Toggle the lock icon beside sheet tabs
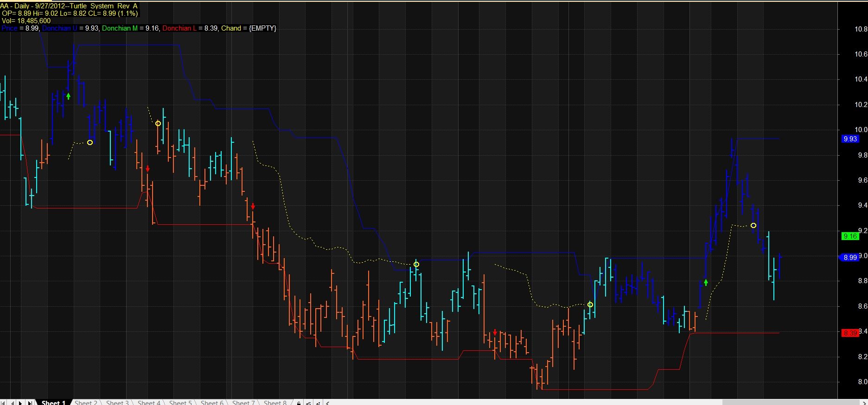868x405 pixels. pyautogui.click(x=299, y=403)
